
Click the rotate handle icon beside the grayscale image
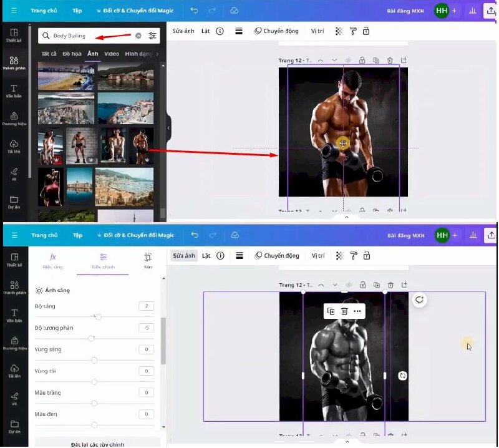403,376
